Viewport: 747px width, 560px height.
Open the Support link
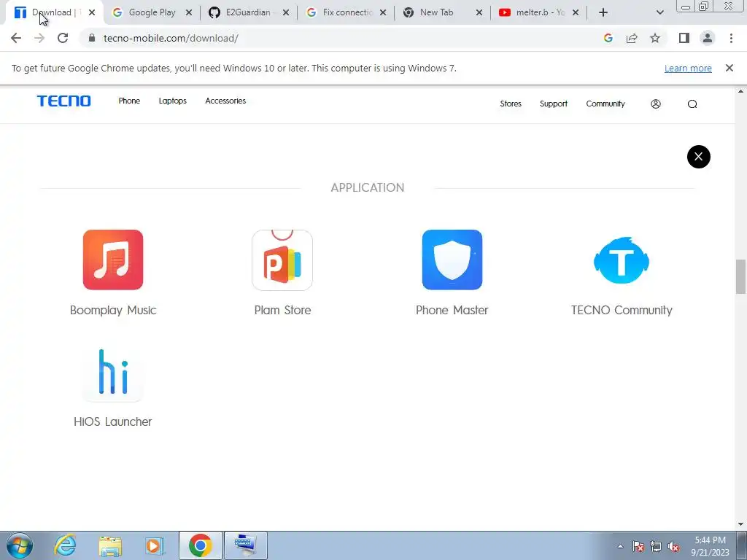(553, 104)
